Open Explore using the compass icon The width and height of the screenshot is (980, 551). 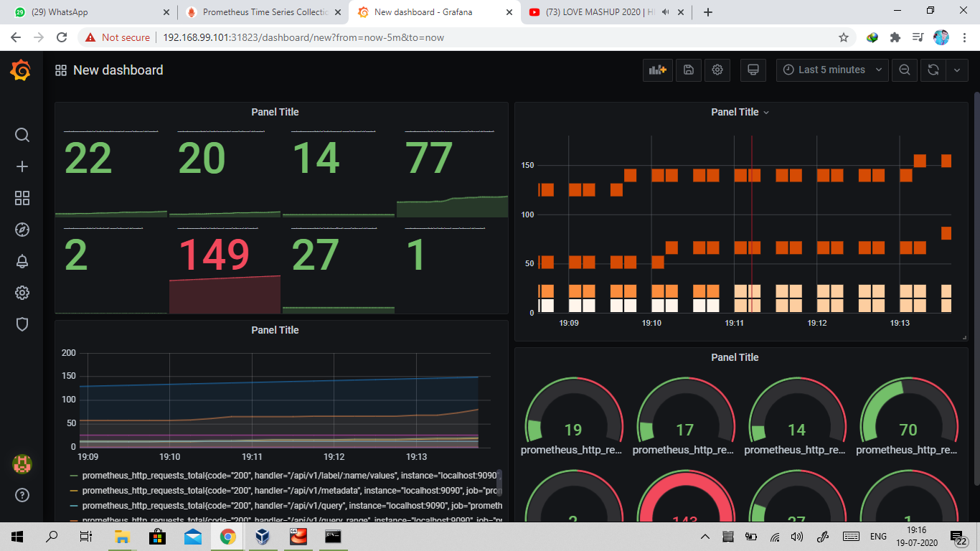(22, 230)
